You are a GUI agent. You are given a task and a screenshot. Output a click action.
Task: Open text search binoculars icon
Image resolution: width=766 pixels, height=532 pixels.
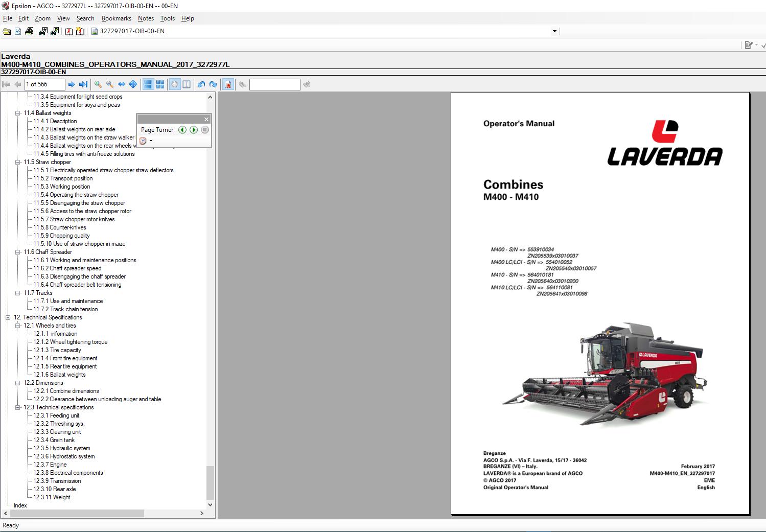(x=55, y=32)
